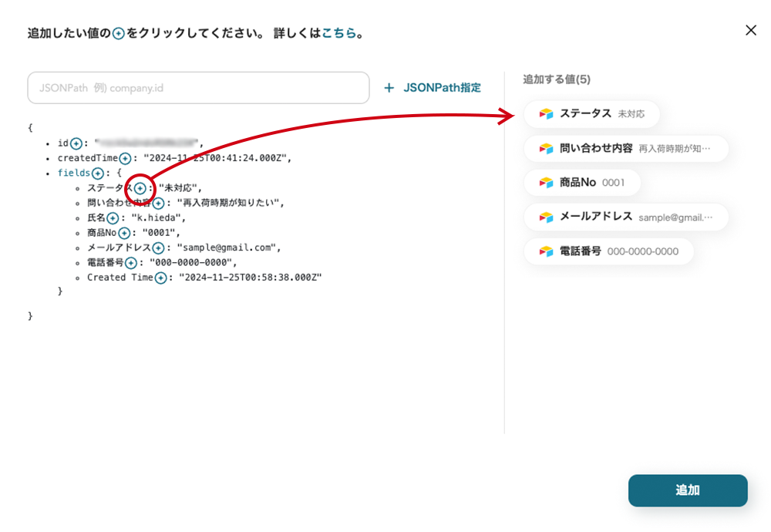Screen dimensions: 771x532
Task: Click the plus icon next to 氏名
Action: [x=113, y=218]
